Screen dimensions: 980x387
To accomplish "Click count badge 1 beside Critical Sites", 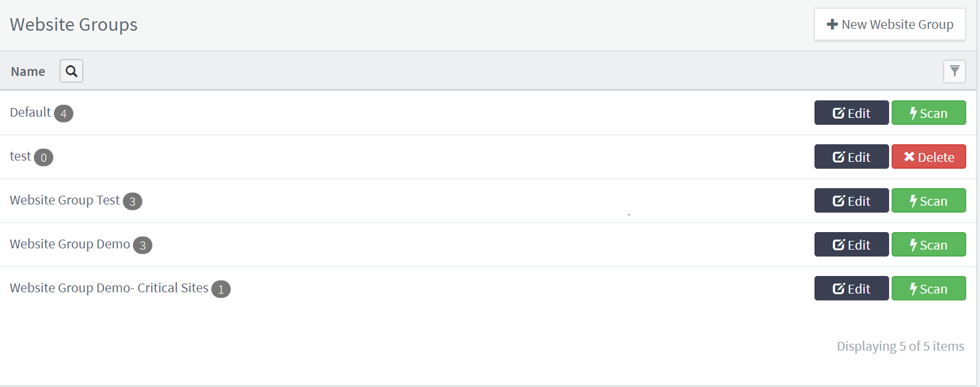I will click(x=221, y=289).
